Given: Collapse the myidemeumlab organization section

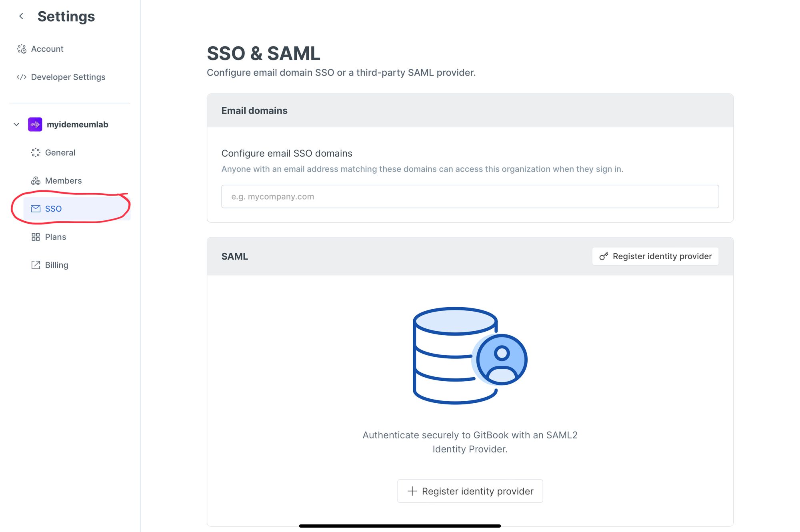Looking at the screenshot, I should [x=16, y=124].
